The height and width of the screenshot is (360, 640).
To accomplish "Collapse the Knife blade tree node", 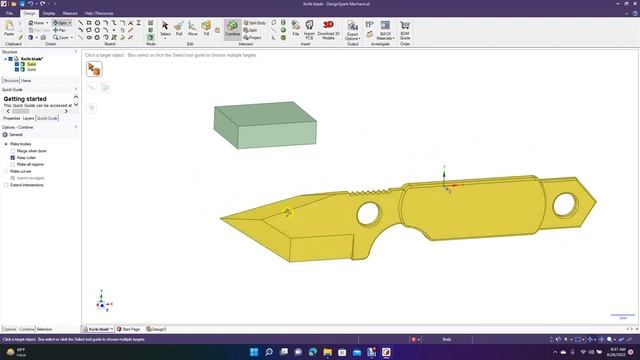I will [x=5, y=59].
